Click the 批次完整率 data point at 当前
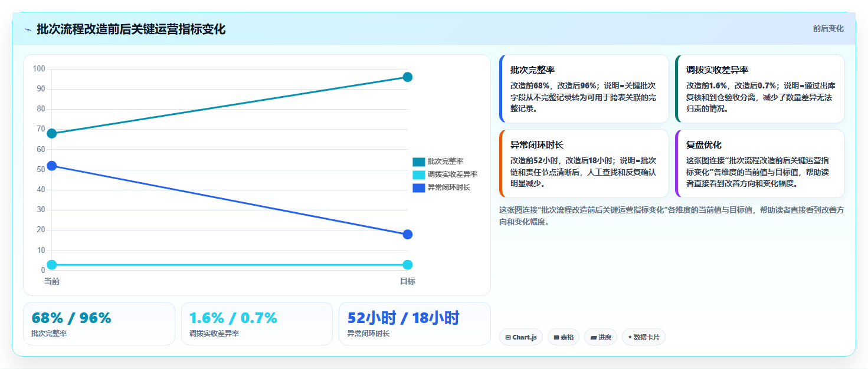Image resolution: width=868 pixels, height=369 pixels. (52, 133)
